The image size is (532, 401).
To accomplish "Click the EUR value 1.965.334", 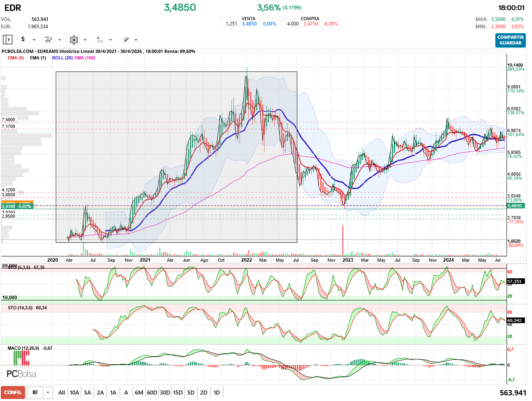I will [x=38, y=27].
